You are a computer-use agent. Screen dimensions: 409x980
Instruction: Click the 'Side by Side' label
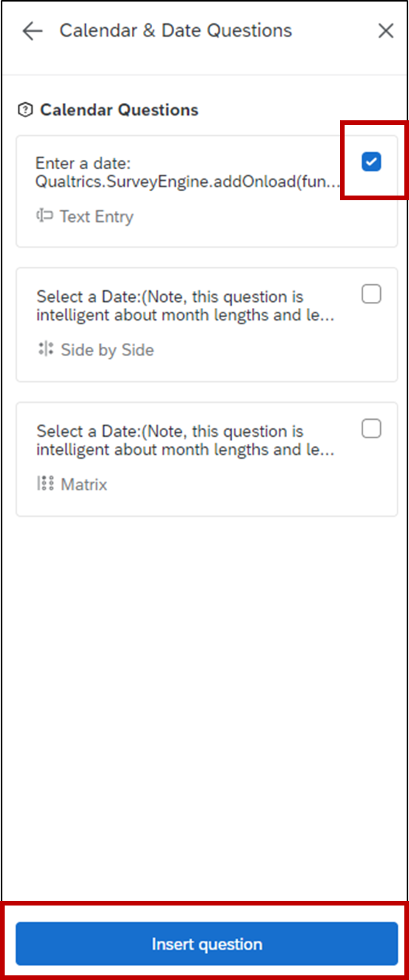pyautogui.click(x=107, y=351)
